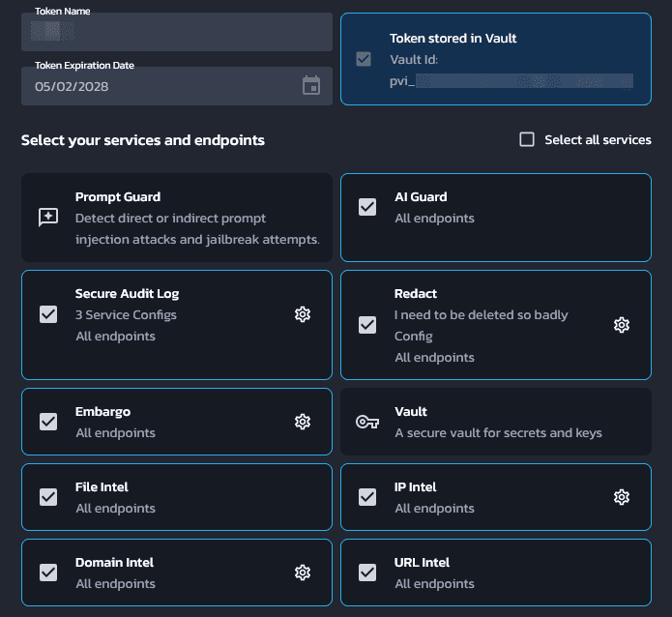Screen dimensions: 672x617
Task: Open the calendar date picker icon
Action: [x=311, y=85]
